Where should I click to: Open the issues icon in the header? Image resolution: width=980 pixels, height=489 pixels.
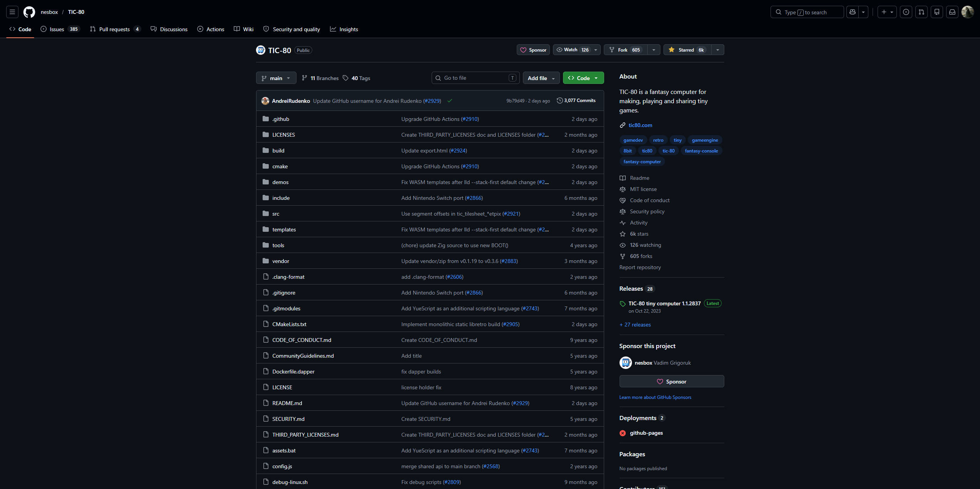coord(906,12)
